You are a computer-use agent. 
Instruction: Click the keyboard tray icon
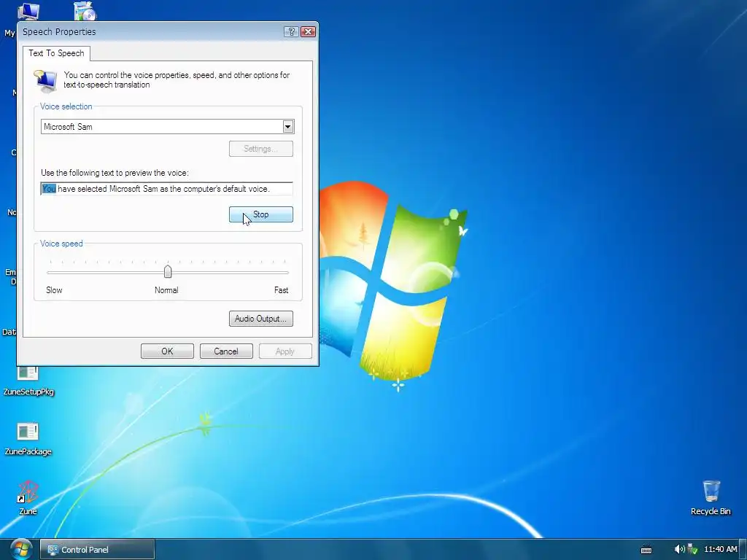646,550
